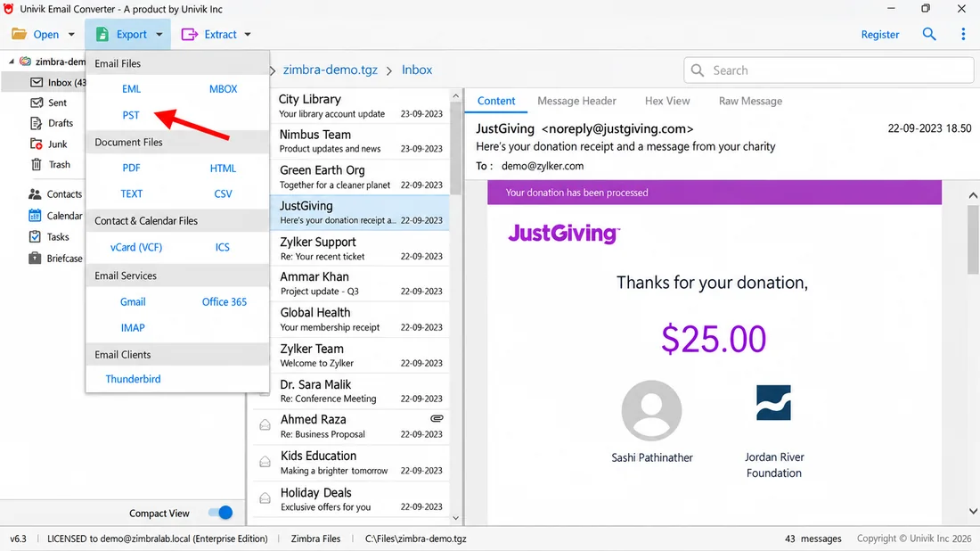Open the three-dot more options menu

pyautogui.click(x=962, y=35)
